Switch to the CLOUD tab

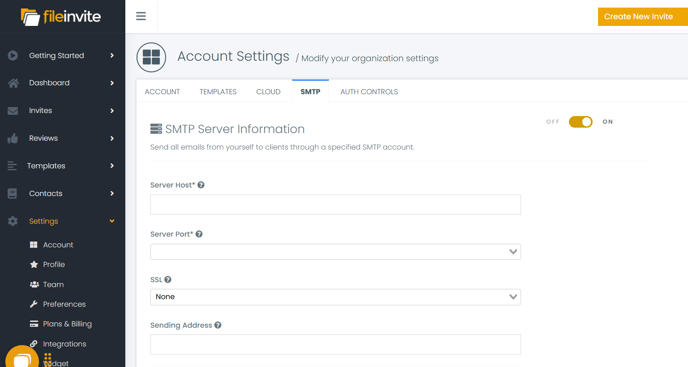(x=268, y=91)
